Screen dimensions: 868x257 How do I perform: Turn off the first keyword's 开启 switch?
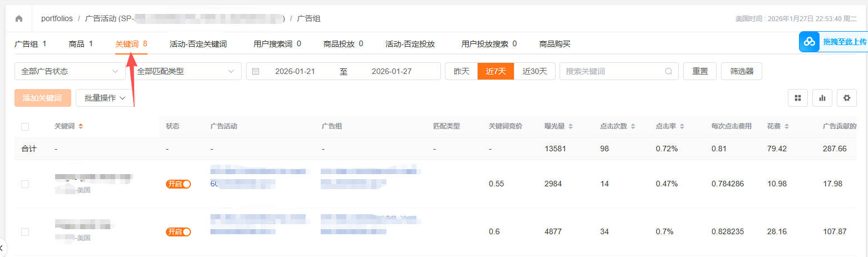tap(178, 184)
